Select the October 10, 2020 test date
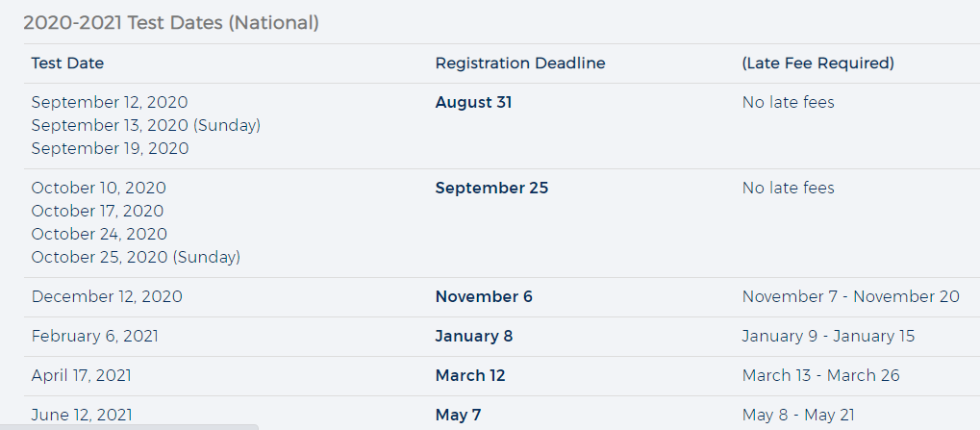The height and width of the screenshot is (430, 980). tap(99, 188)
